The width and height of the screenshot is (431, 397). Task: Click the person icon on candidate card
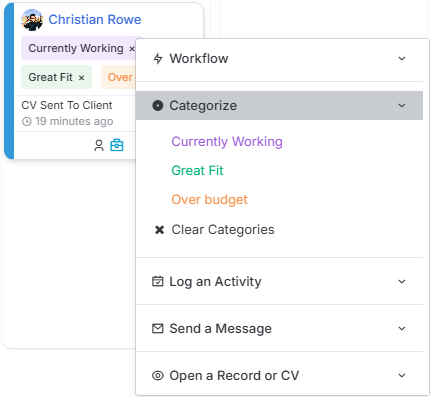point(99,145)
